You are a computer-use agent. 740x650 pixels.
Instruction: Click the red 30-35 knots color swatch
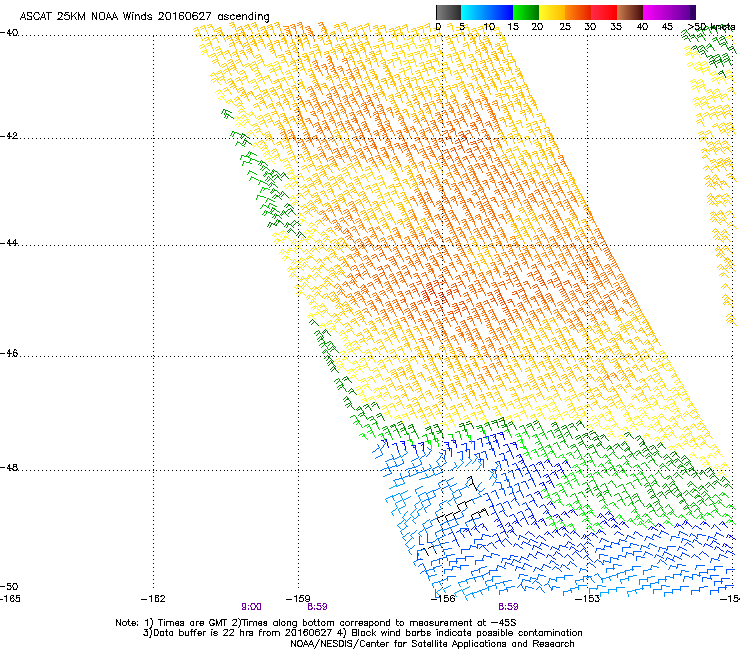click(x=604, y=12)
